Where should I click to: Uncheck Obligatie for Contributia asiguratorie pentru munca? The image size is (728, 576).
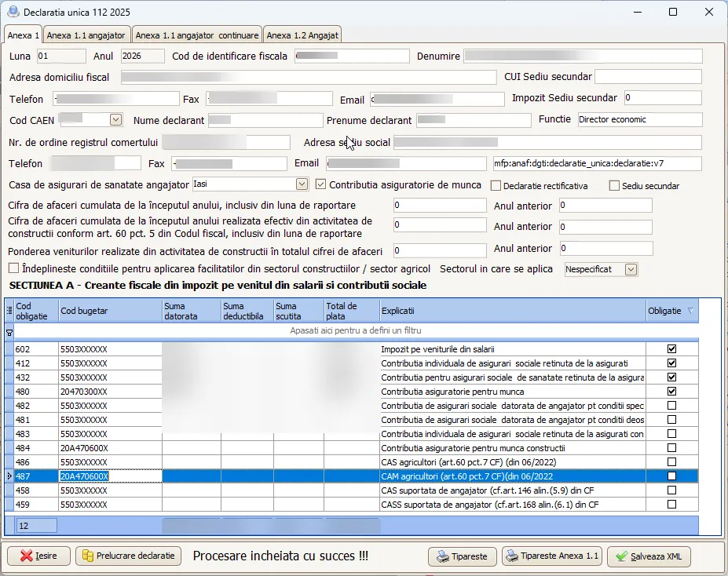coord(671,391)
